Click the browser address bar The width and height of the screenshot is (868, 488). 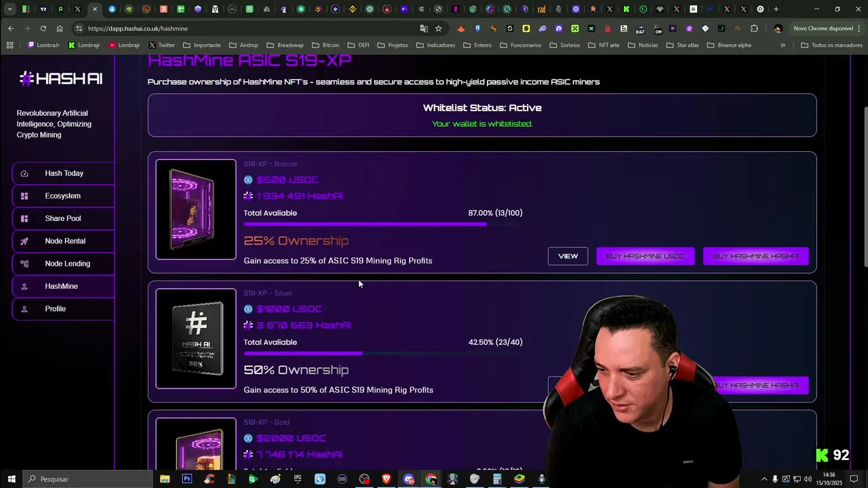point(251,28)
